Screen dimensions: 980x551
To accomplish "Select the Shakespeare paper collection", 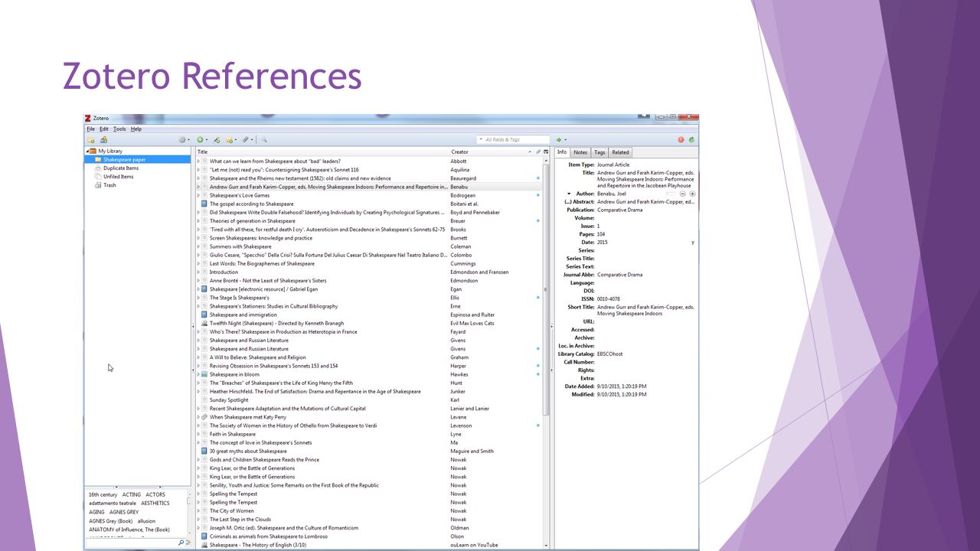I will [138, 160].
